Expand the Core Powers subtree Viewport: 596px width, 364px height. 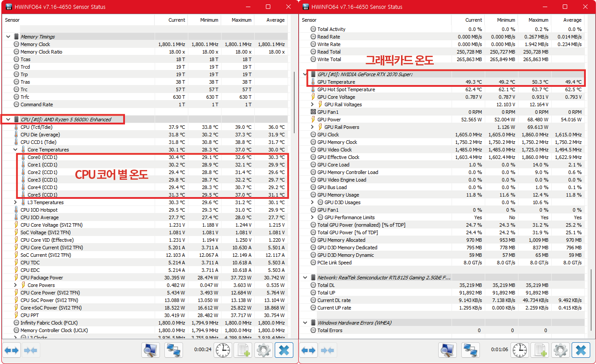click(16, 285)
